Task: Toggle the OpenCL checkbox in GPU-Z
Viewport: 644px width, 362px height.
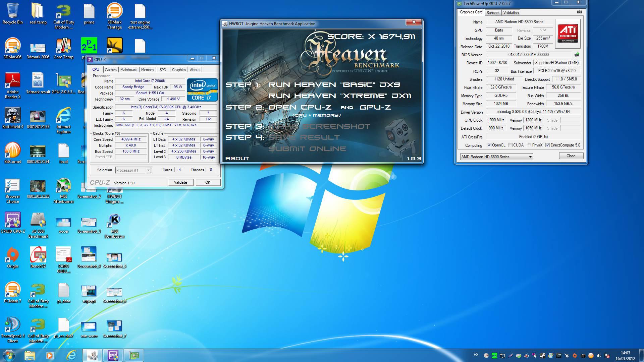Action: (x=489, y=145)
